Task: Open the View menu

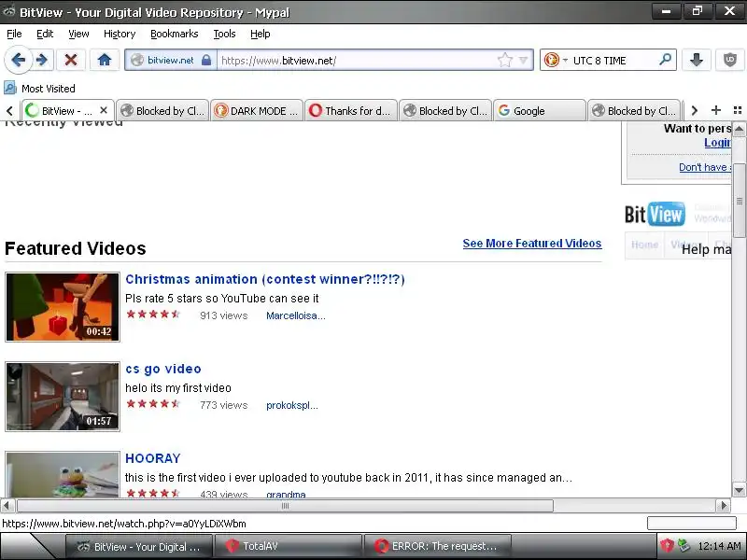Action: pyautogui.click(x=78, y=34)
